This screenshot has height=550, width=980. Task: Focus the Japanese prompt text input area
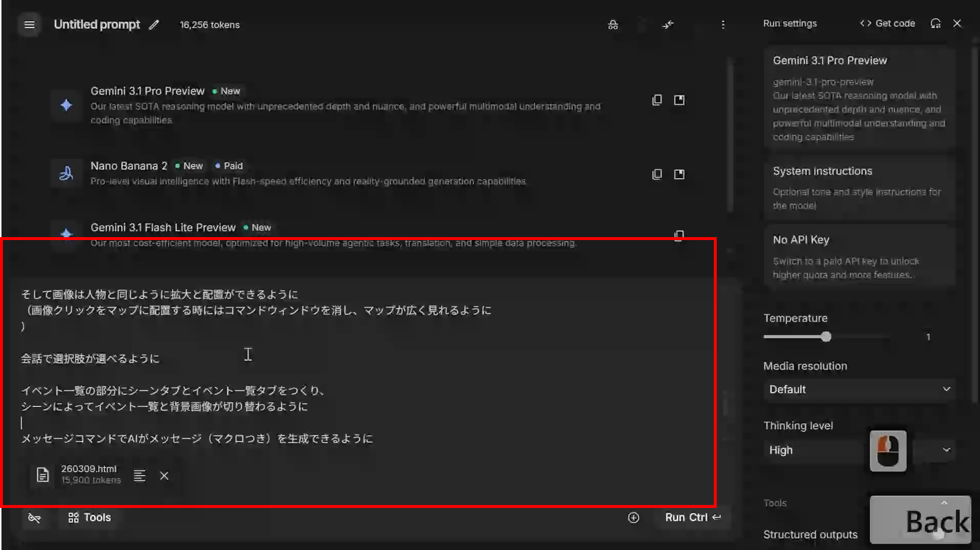click(367, 367)
